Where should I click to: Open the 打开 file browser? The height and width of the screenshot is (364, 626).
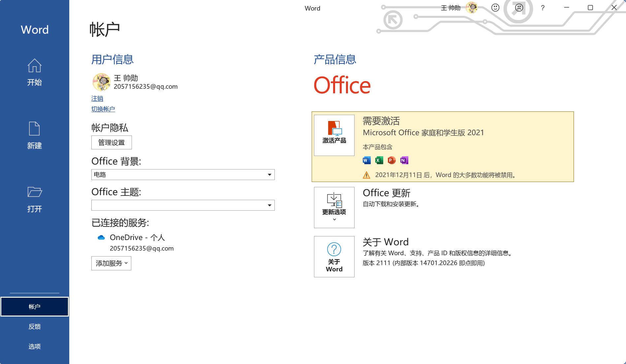tap(35, 199)
